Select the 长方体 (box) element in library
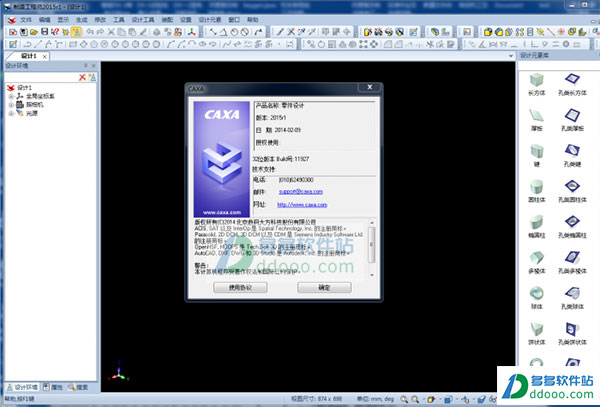The image size is (600, 407). [536, 84]
